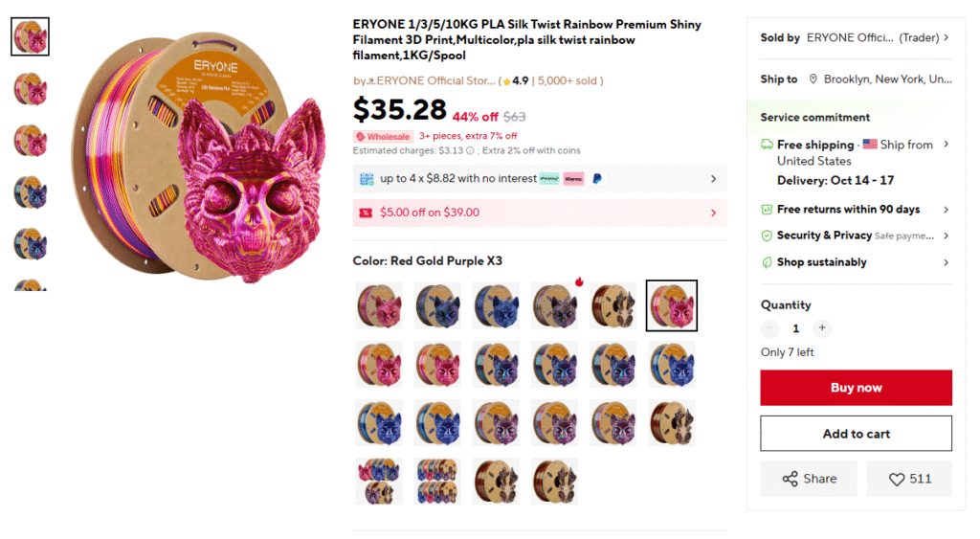The width and height of the screenshot is (980, 539).
Task: Open the installment payment options chevron
Action: tap(713, 179)
